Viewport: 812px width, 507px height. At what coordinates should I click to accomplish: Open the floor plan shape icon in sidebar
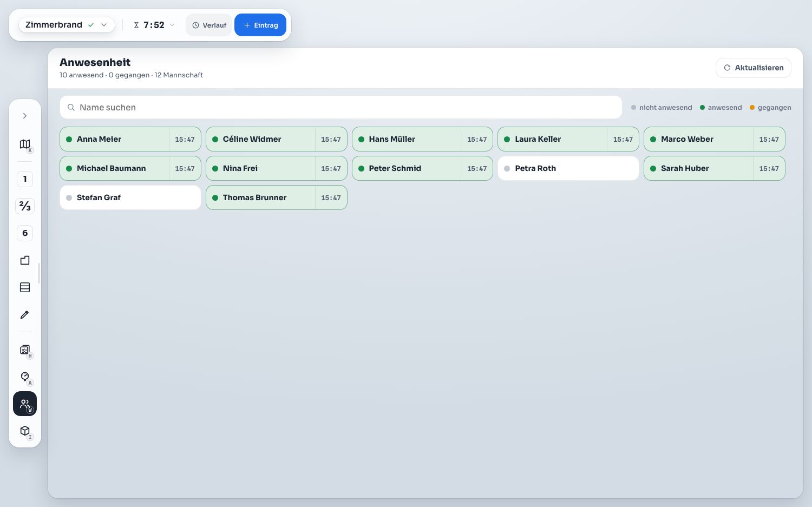[x=25, y=260]
